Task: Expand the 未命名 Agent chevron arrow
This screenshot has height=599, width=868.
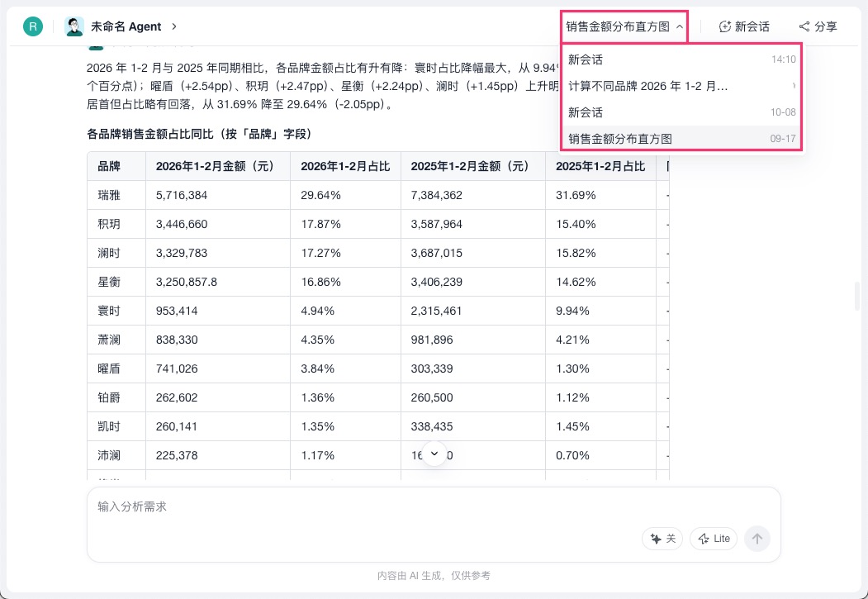Action: [173, 26]
